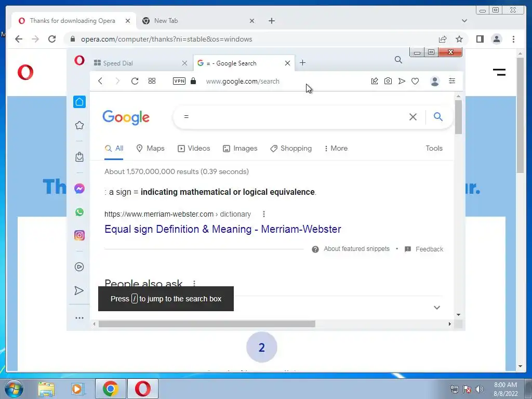Open Windows Explorer from taskbar
Screen dimensions: 532x399
(x=46, y=389)
